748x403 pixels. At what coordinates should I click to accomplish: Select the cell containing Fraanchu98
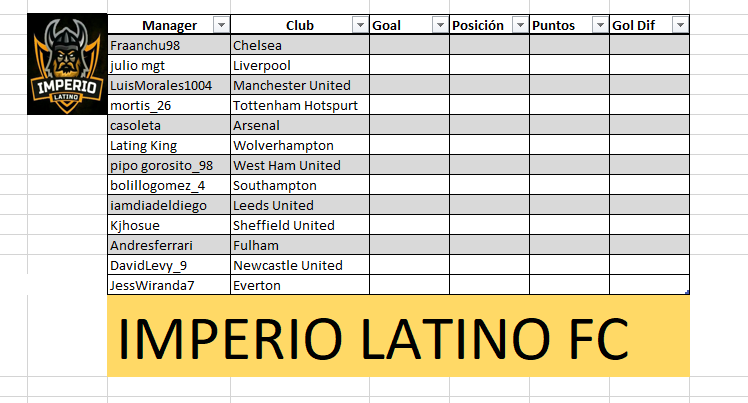click(x=169, y=45)
